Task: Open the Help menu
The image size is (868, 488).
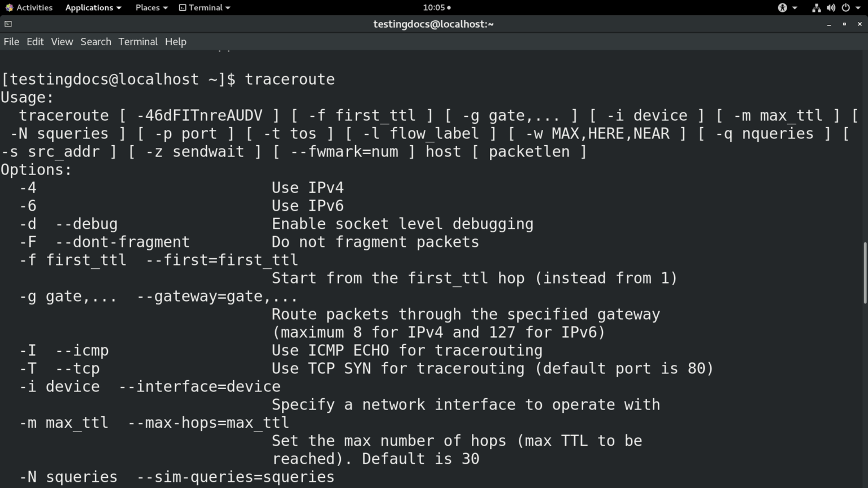Action: 175,42
